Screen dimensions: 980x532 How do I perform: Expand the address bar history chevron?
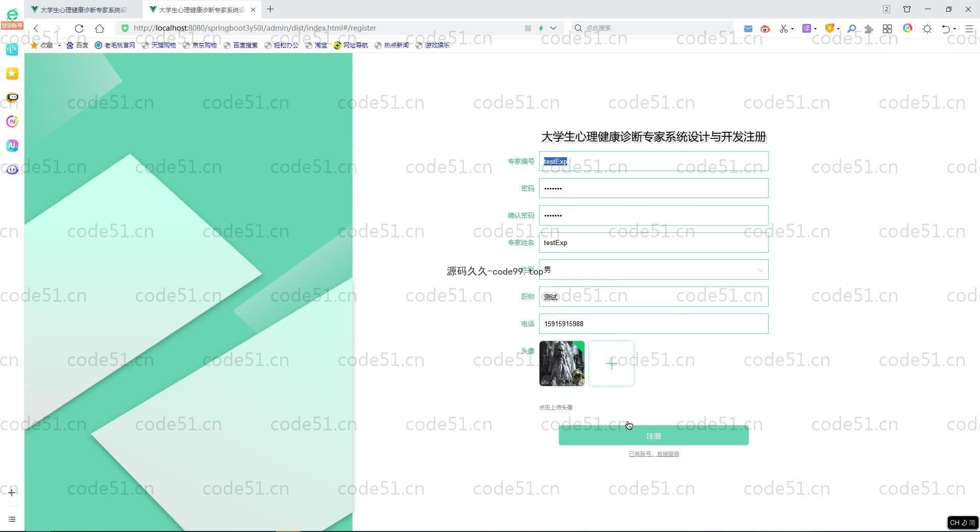tap(553, 28)
